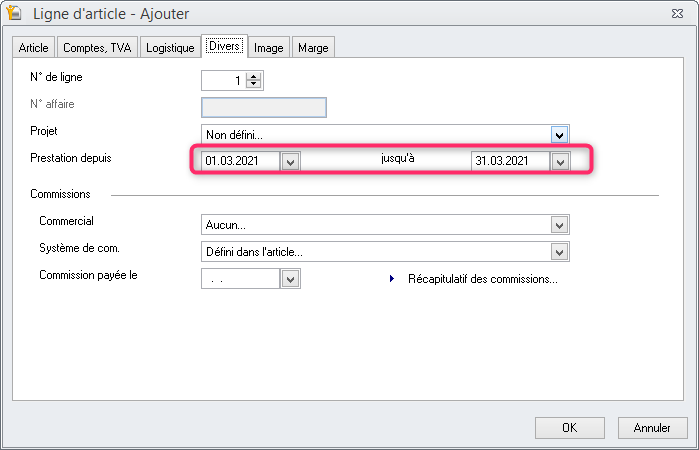Image resolution: width=699 pixels, height=450 pixels.
Task: Expand the Projet dropdown
Action: (560, 134)
